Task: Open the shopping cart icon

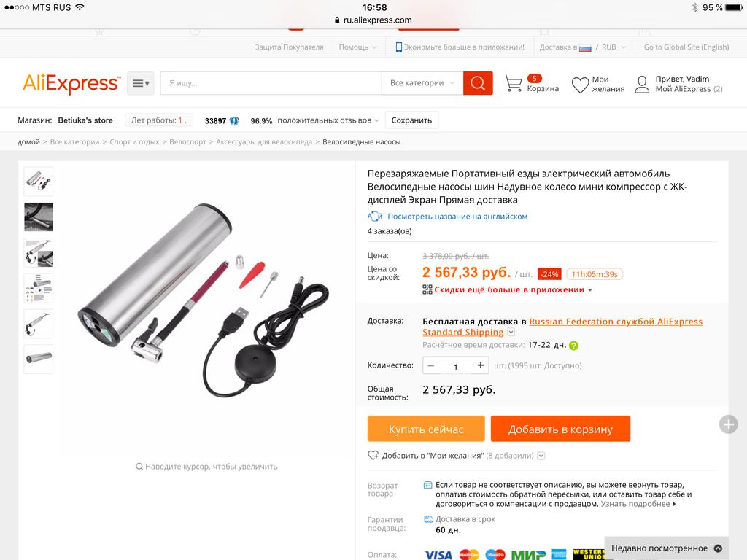Action: [x=513, y=84]
